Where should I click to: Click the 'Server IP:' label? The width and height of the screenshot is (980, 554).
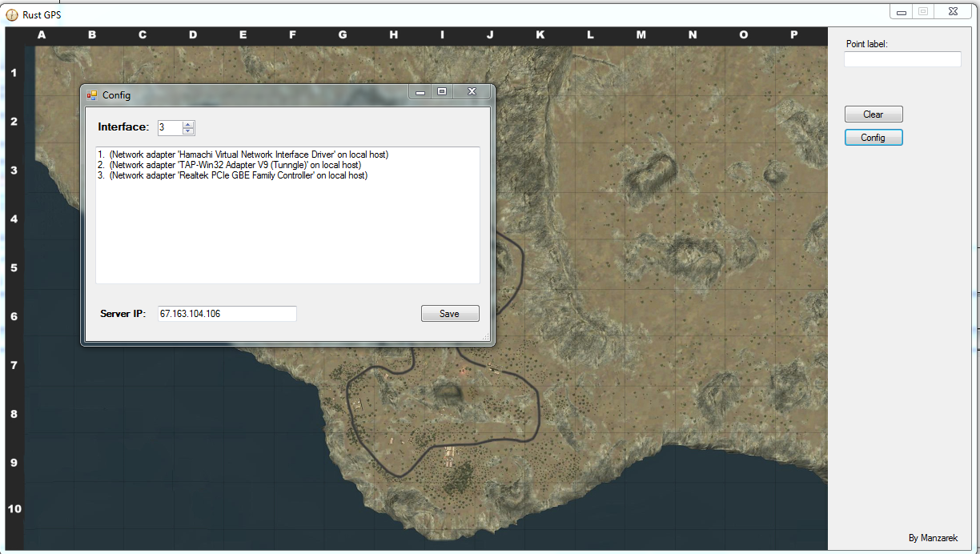coord(122,314)
